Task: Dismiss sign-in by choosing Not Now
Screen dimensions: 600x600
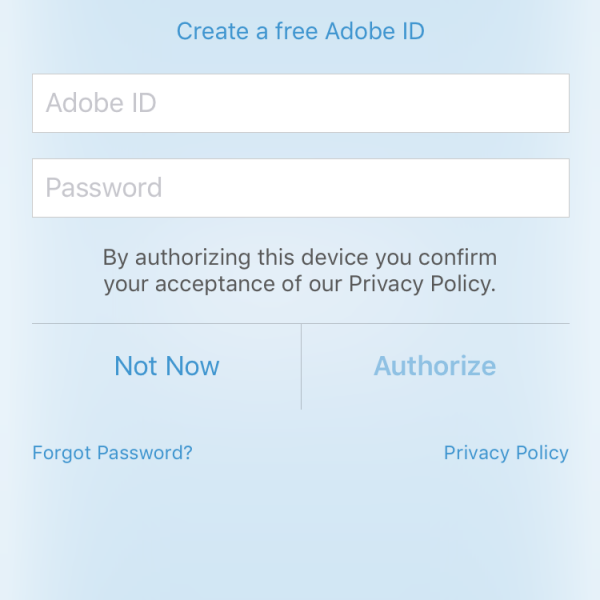Action: (166, 366)
